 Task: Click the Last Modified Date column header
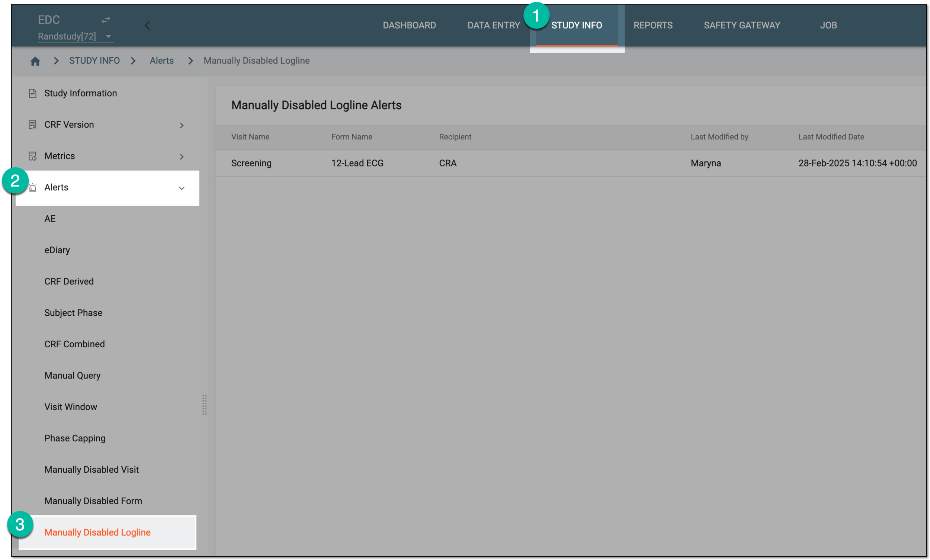coord(831,137)
